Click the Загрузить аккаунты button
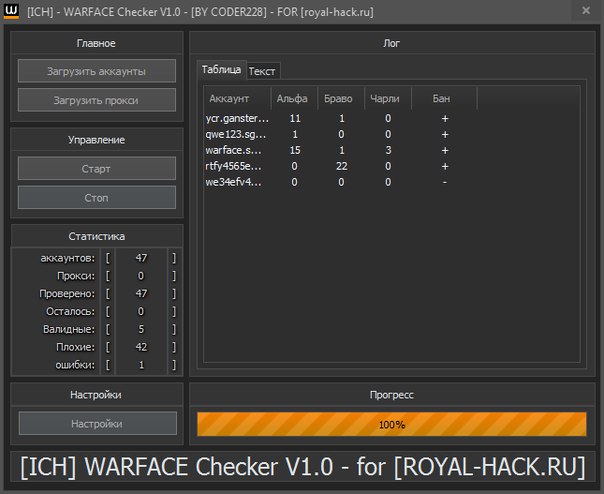The height and width of the screenshot is (494, 604). tap(97, 71)
